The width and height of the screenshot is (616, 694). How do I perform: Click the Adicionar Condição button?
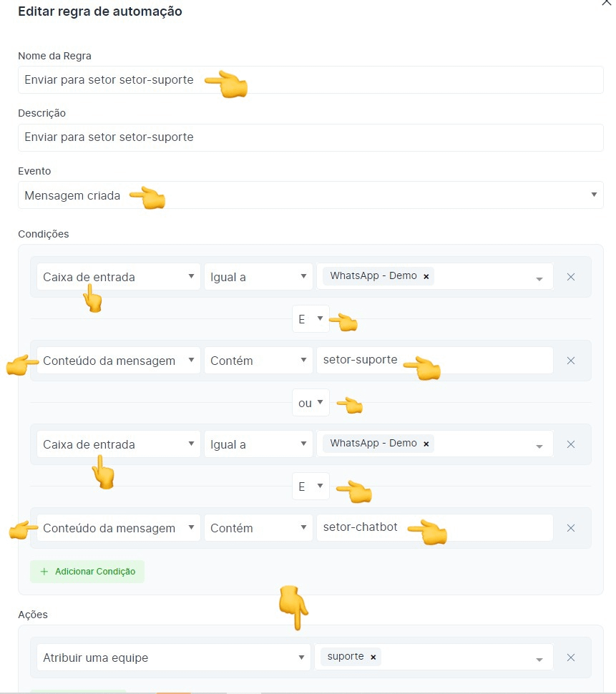[x=87, y=572]
